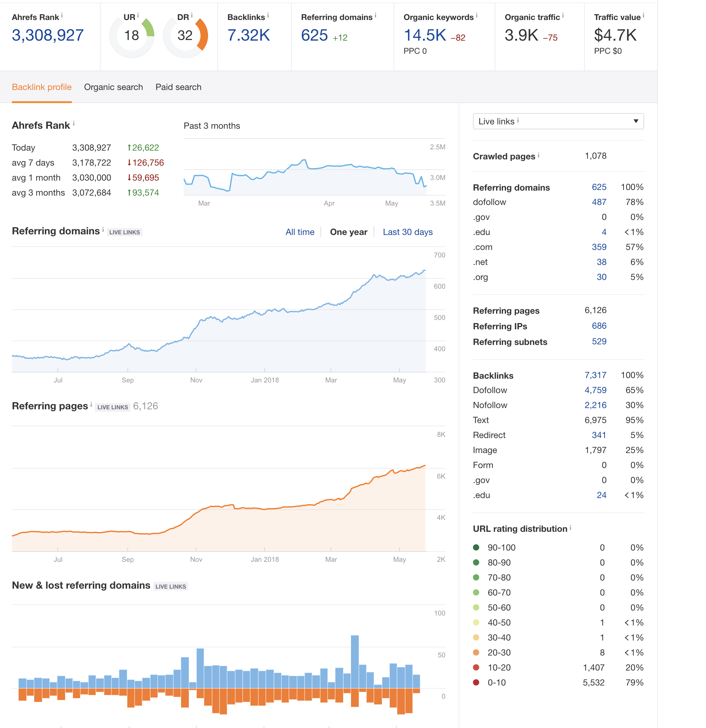Click info icon by URL rating distribution
The width and height of the screenshot is (706, 728).
[570, 528]
